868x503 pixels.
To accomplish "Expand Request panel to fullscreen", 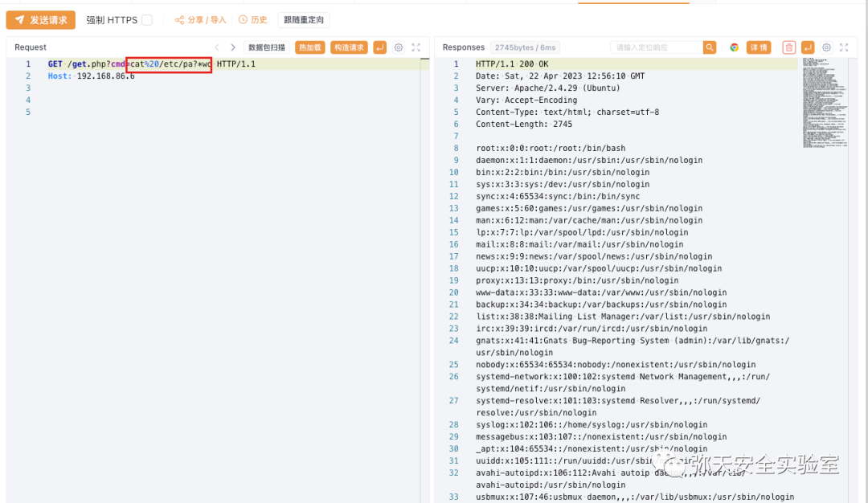I will click(x=416, y=47).
